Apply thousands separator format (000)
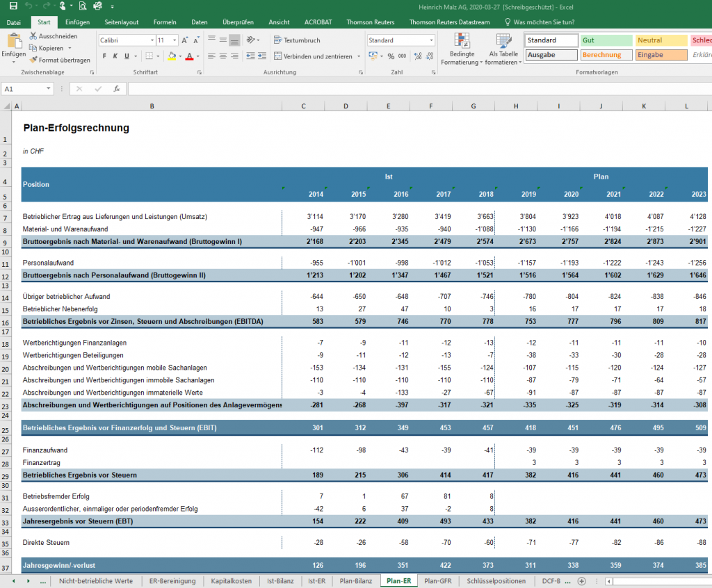Screen dimensions: 712x588 point(403,56)
